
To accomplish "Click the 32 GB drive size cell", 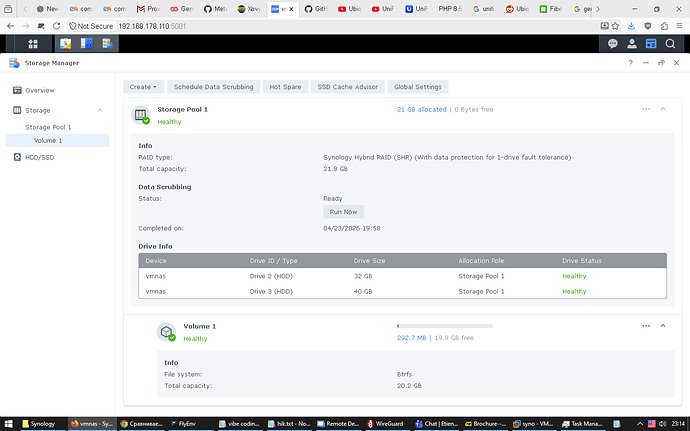I will pos(363,276).
